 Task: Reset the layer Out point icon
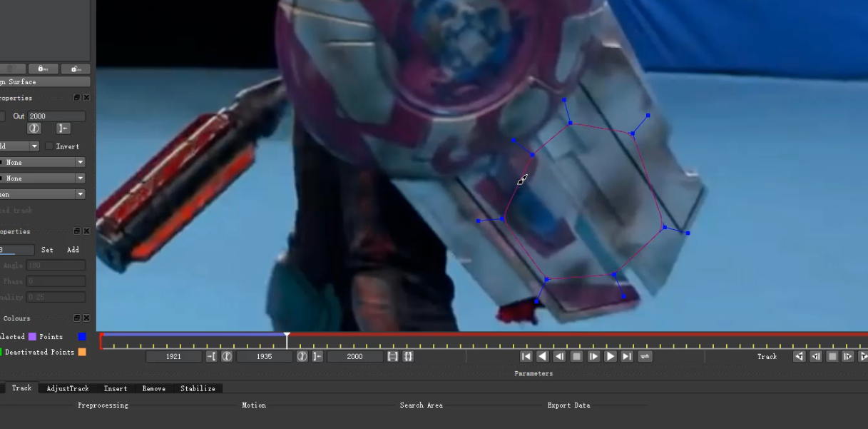coord(34,128)
